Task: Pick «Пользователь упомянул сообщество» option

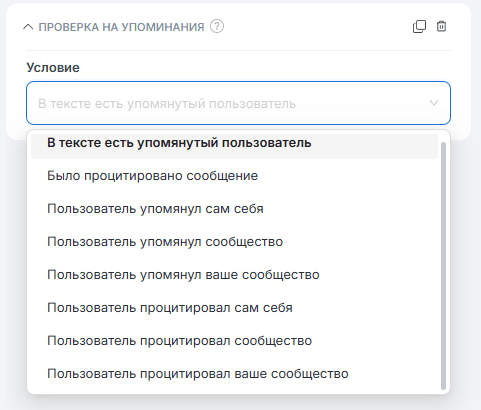Action: [234, 242]
